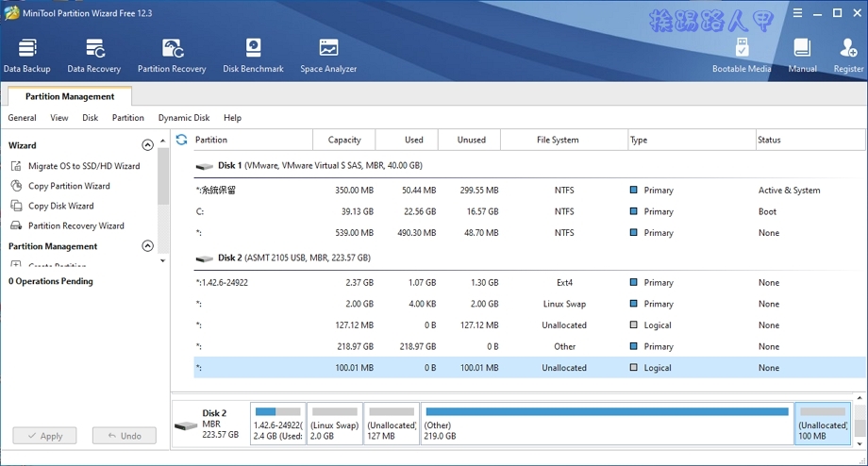
Task: Click the Active & System status cell
Action: pos(790,191)
